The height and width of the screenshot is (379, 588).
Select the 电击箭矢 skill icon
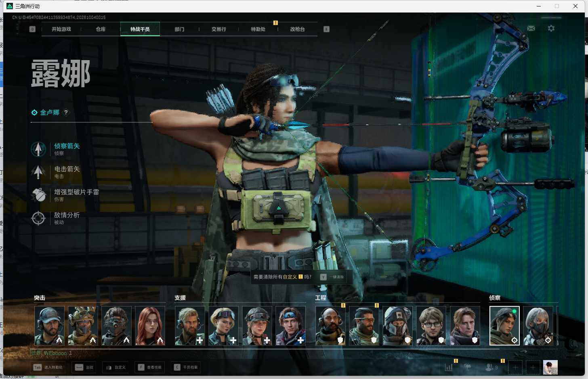tap(38, 172)
